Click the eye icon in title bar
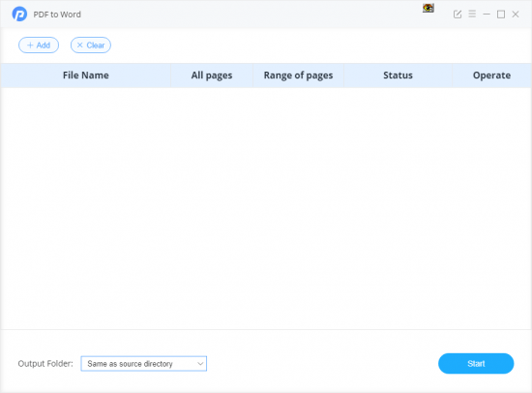Image resolution: width=532 pixels, height=393 pixels. [429, 8]
